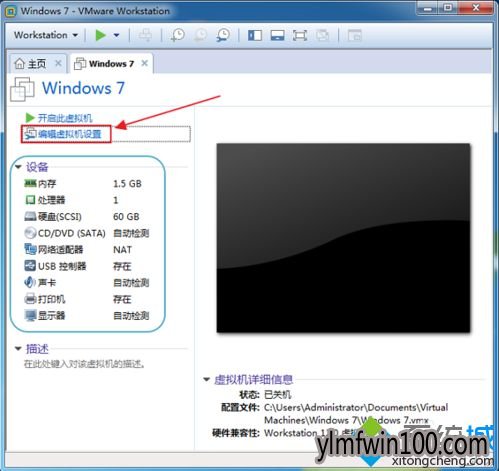
Task: Select the 显示器 device label
Action: point(51,315)
